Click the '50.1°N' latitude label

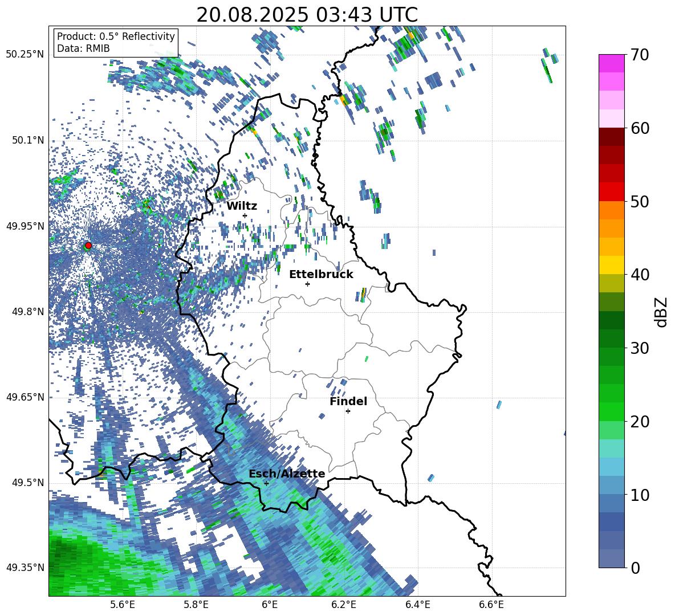(x=27, y=140)
